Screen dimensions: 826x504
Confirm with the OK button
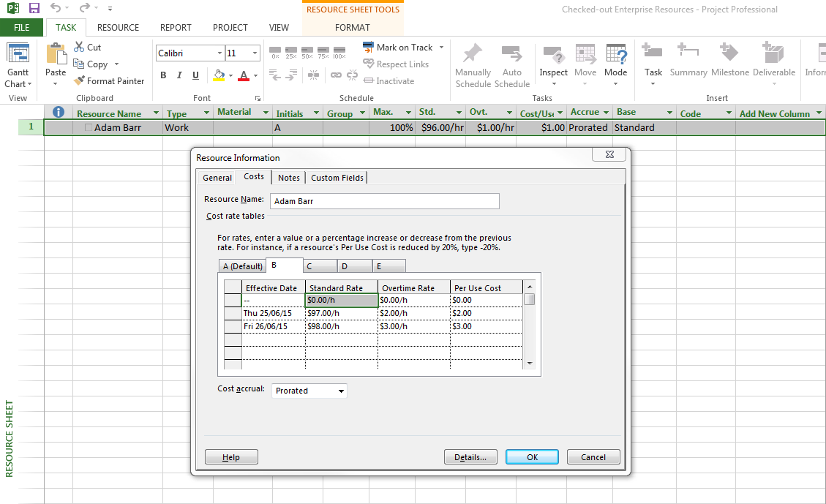532,457
